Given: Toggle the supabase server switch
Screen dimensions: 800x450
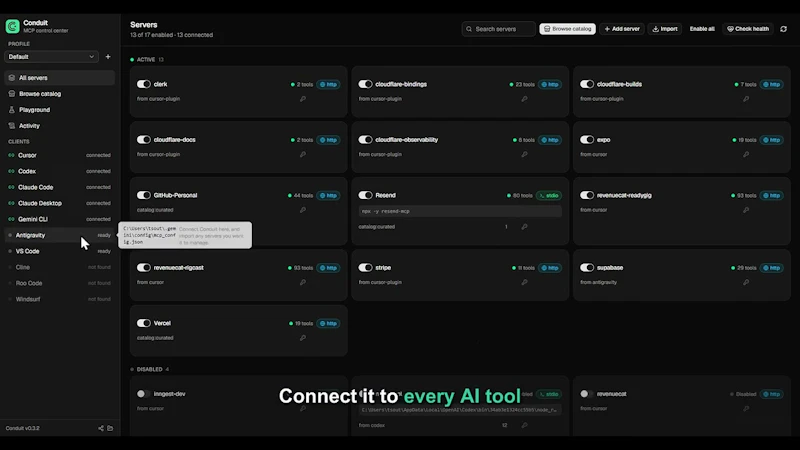Looking at the screenshot, I should [x=587, y=268].
